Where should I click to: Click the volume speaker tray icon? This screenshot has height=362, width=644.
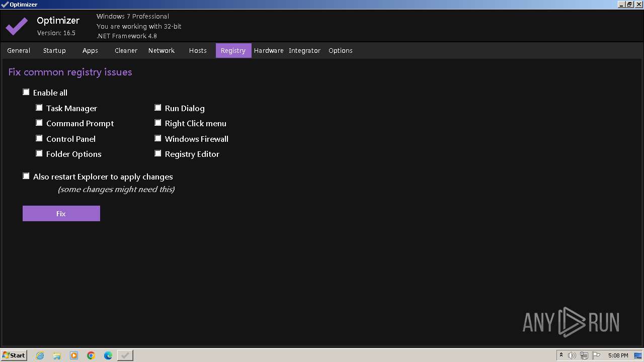coord(572,355)
